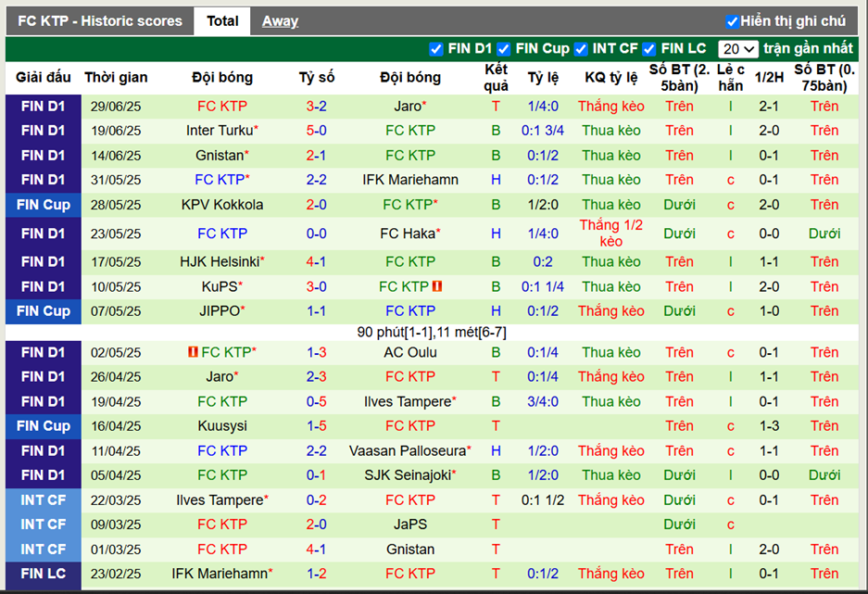This screenshot has width=868, height=594.
Task: Click the 0:1 1/2 odds on 22/03/25
Action: [x=543, y=499]
